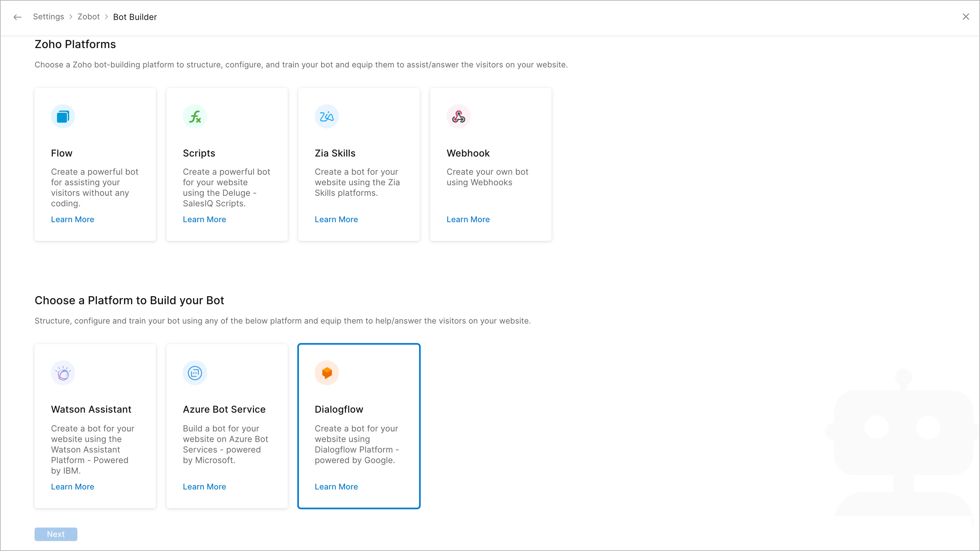Click the back arrow icon
Image resolution: width=980 pixels, height=551 pixels.
(x=17, y=17)
